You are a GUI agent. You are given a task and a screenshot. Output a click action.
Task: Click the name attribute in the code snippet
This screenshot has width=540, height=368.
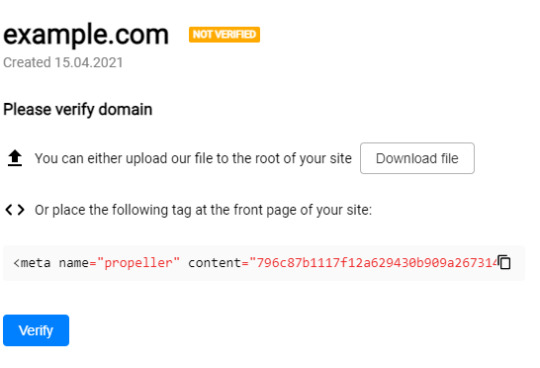(x=74, y=263)
